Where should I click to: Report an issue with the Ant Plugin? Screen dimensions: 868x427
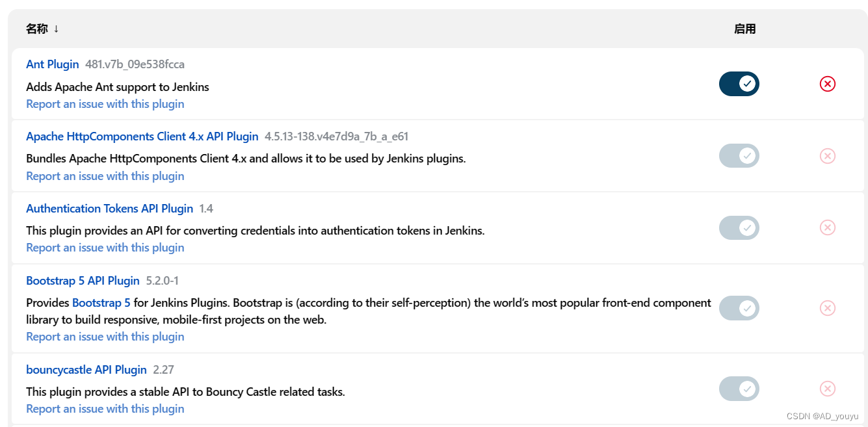[x=105, y=104]
